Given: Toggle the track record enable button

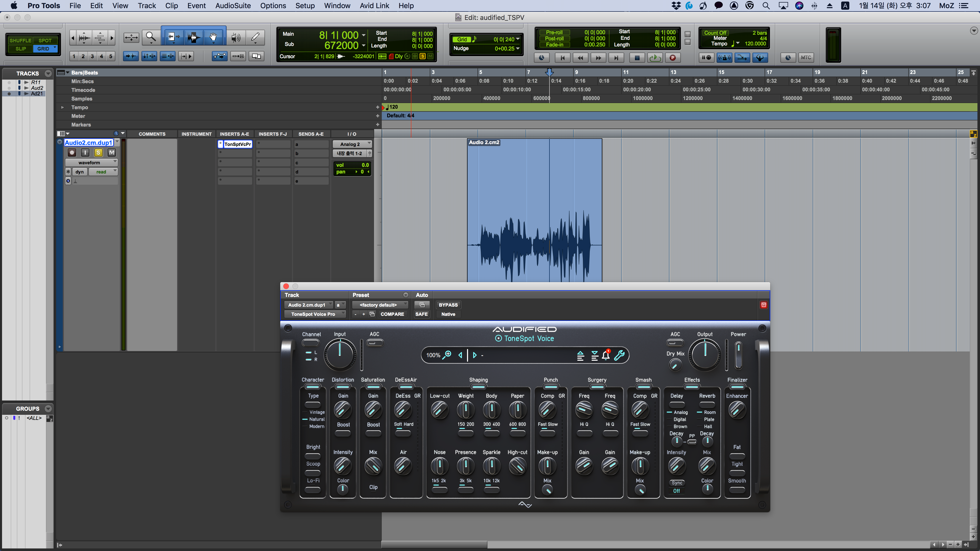Looking at the screenshot, I should [71, 153].
